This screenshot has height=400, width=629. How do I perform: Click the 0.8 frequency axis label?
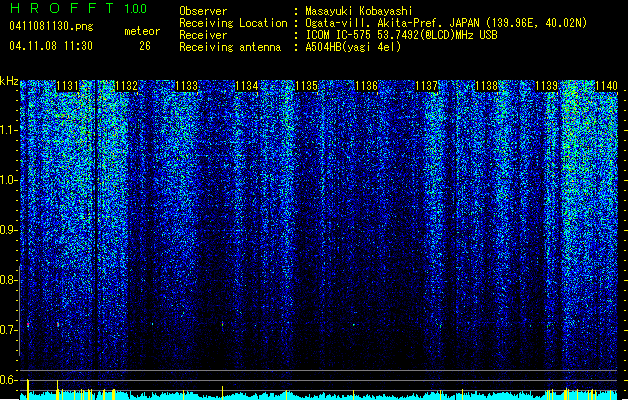click(8, 280)
